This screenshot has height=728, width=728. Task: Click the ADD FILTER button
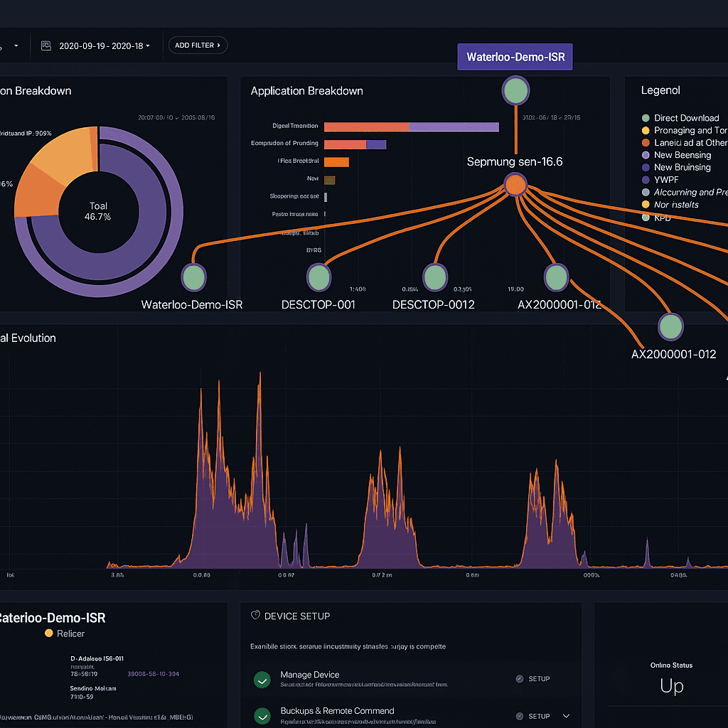pyautogui.click(x=198, y=45)
